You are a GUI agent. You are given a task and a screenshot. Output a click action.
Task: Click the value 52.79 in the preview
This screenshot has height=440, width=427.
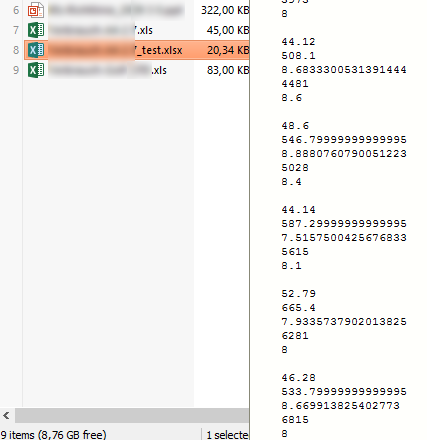pos(298,294)
